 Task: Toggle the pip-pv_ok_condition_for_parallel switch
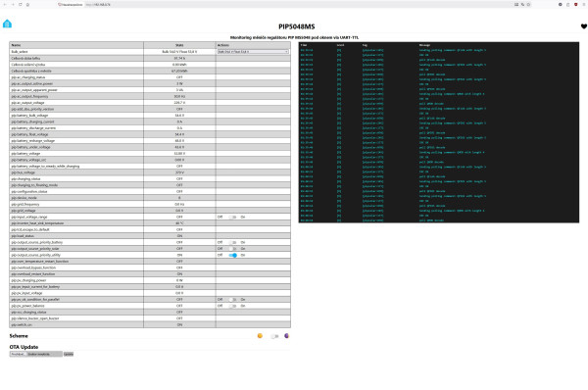click(232, 300)
